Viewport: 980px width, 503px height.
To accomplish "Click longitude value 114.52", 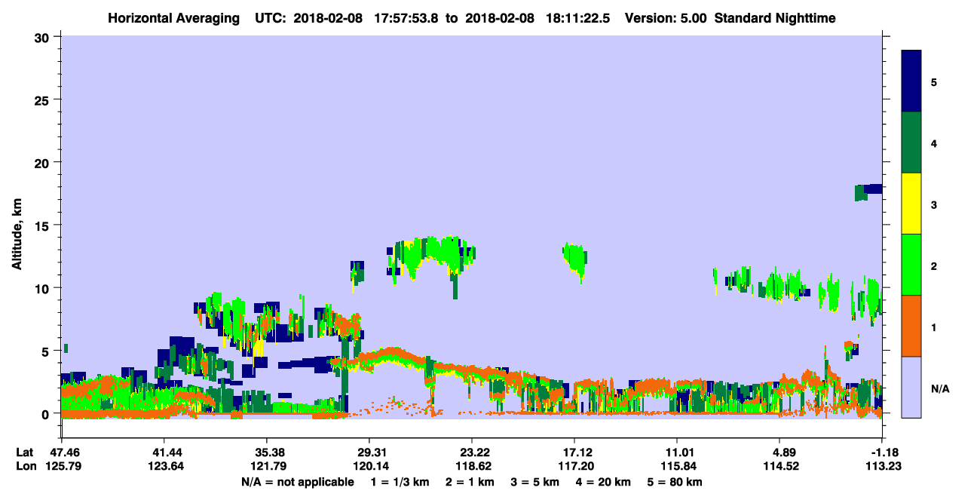I will pos(779,466).
